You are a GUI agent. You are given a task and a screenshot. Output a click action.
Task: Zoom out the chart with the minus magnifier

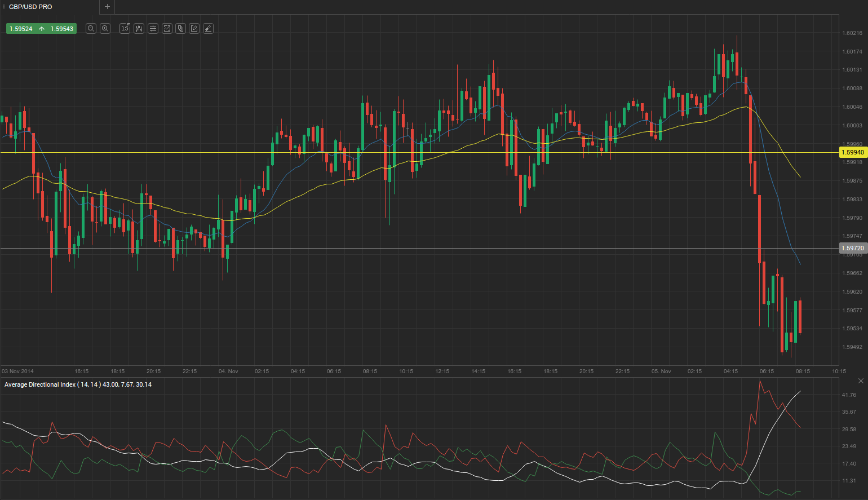click(91, 29)
